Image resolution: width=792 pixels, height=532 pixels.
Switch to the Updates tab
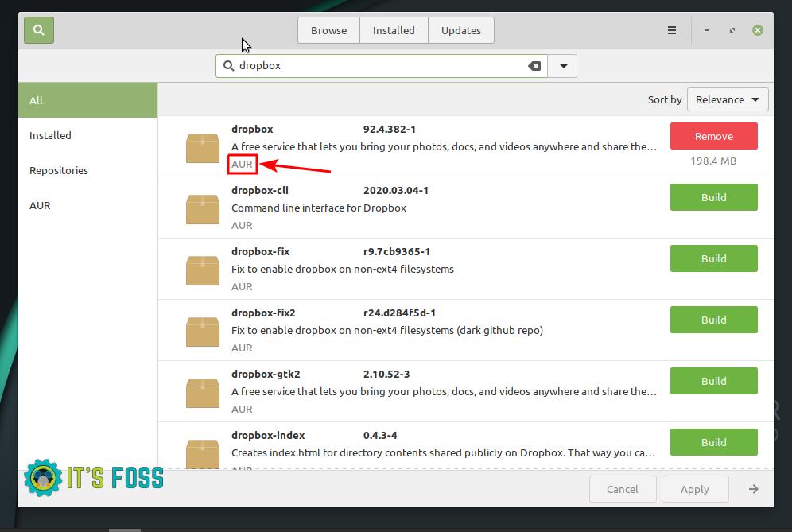(460, 31)
